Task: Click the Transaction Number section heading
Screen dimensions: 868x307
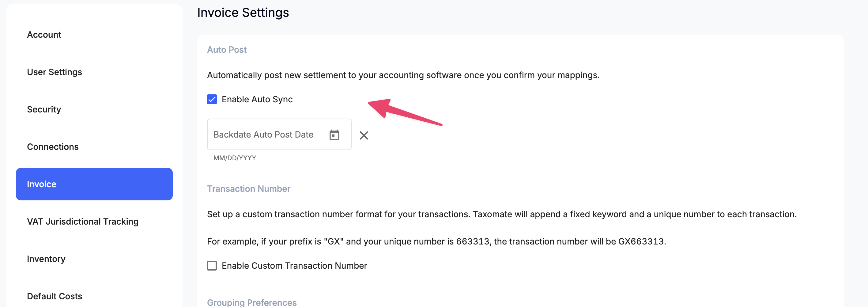Action: coord(248,189)
